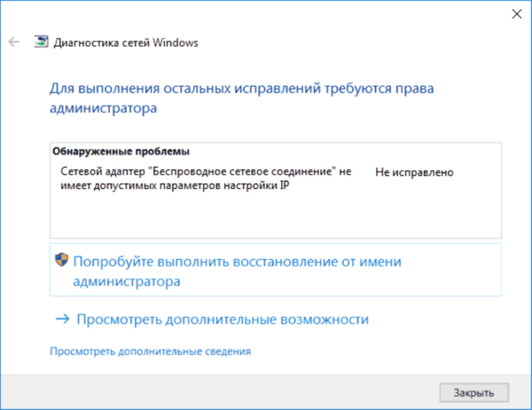Click the Не исправлено status text

click(414, 172)
